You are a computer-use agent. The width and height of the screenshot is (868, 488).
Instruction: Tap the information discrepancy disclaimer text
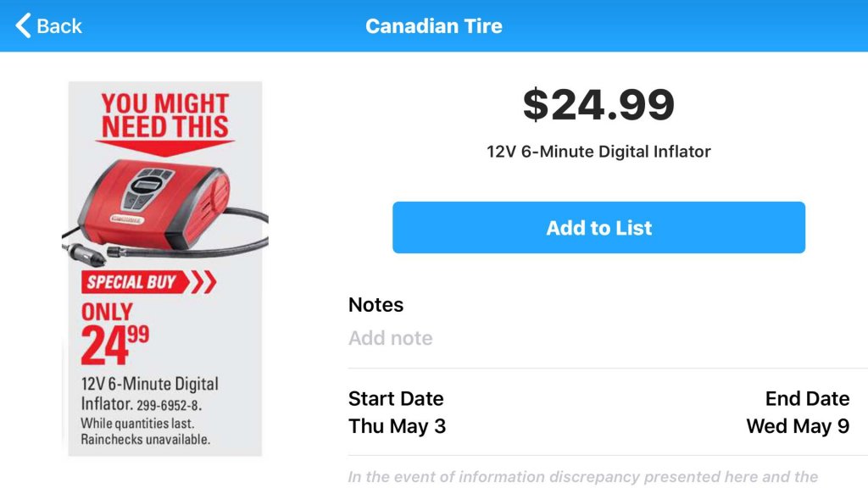[x=583, y=477]
